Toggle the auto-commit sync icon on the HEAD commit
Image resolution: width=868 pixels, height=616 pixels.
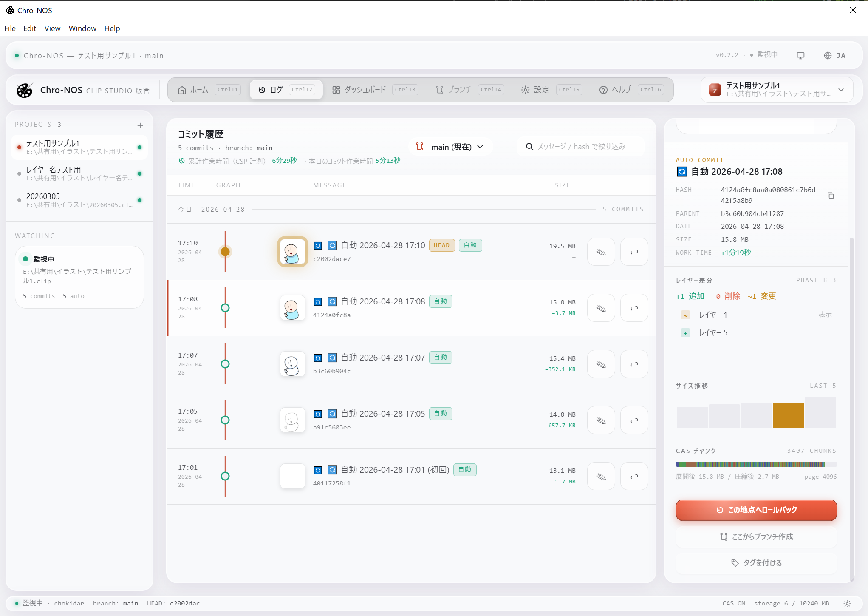coord(318,245)
